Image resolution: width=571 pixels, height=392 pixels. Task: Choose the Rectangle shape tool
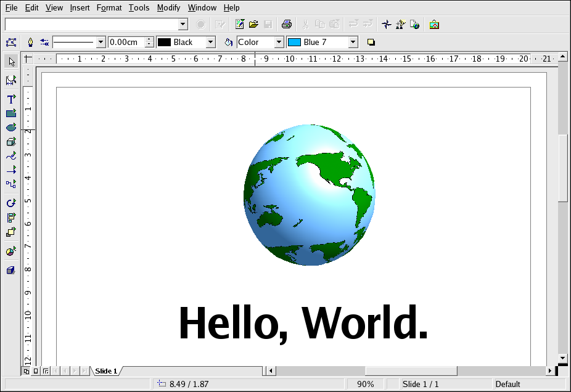pos(11,113)
